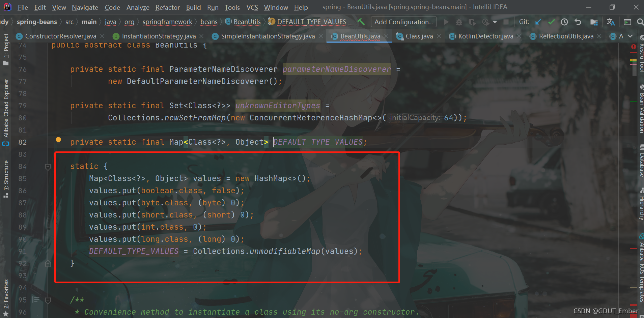The height and width of the screenshot is (318, 644).
Task: Toggle the Hierarchy side panel
Action: pos(641,204)
